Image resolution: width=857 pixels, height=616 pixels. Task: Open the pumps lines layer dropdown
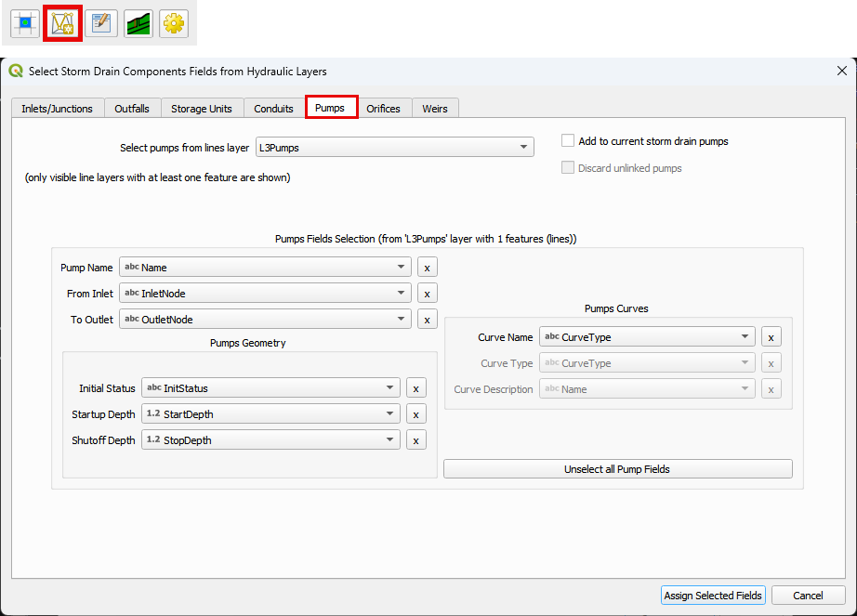pos(394,148)
